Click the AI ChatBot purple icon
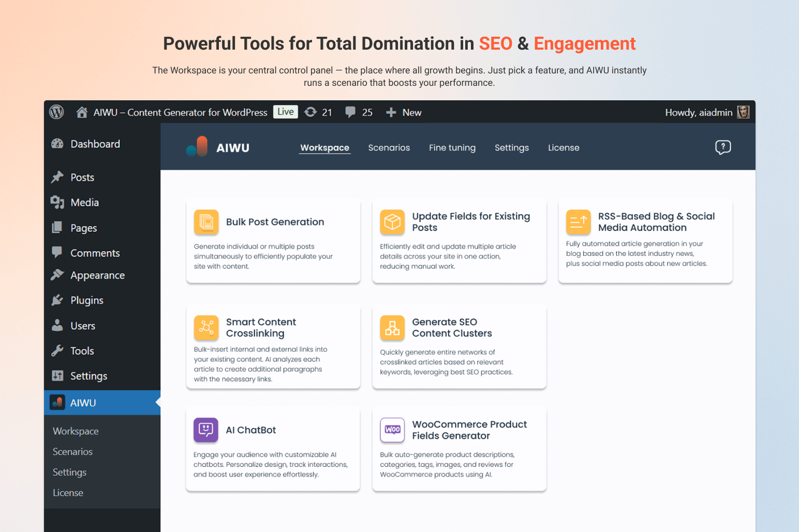Viewport: 799px width, 532px height. click(206, 430)
